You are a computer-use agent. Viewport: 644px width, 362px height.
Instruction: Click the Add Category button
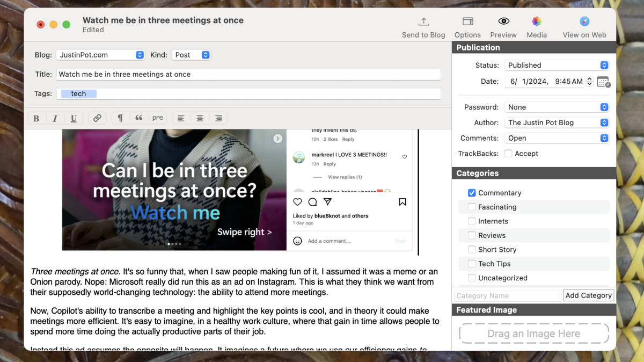pyautogui.click(x=588, y=295)
